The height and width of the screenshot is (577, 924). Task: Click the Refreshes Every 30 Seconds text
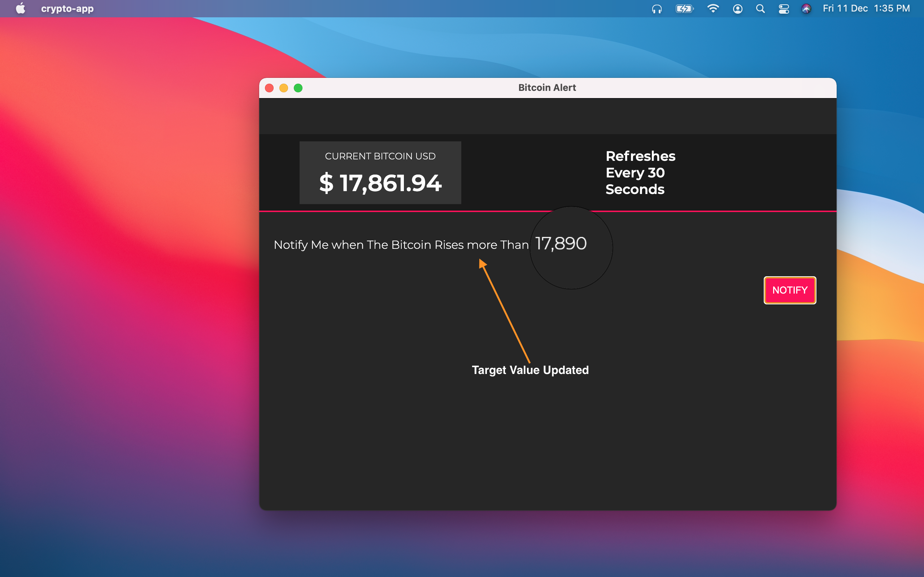640,172
